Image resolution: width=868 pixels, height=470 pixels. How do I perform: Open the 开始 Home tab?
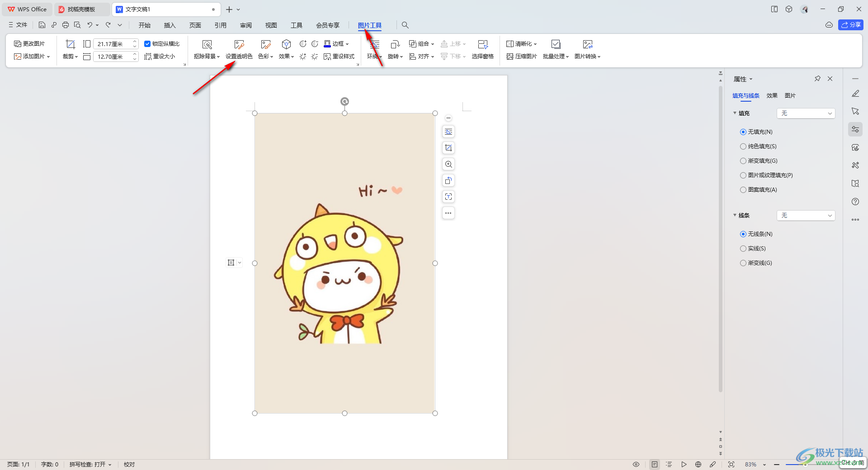click(x=145, y=25)
